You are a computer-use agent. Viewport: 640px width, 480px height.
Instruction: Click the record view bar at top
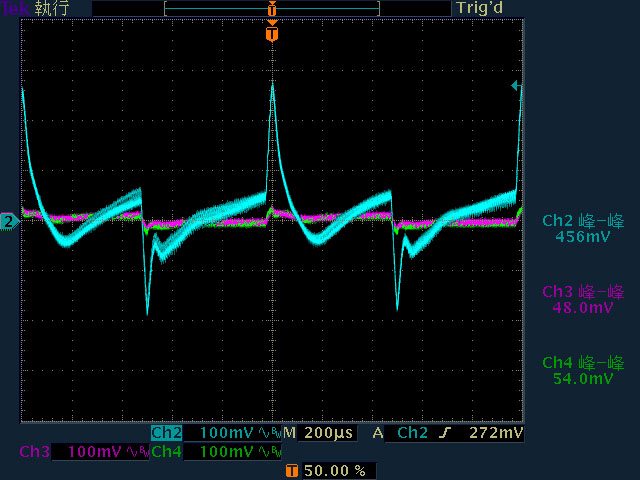tap(272, 8)
